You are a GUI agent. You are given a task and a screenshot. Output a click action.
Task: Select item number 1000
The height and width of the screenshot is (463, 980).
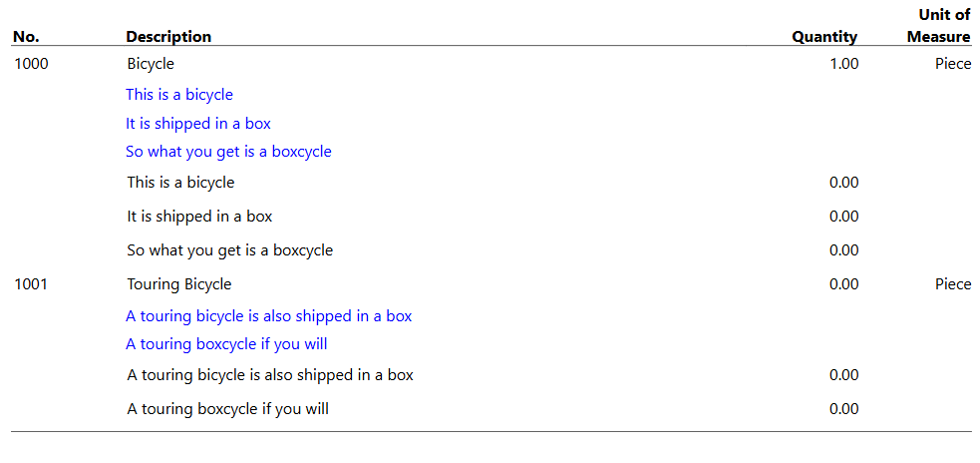pos(31,64)
